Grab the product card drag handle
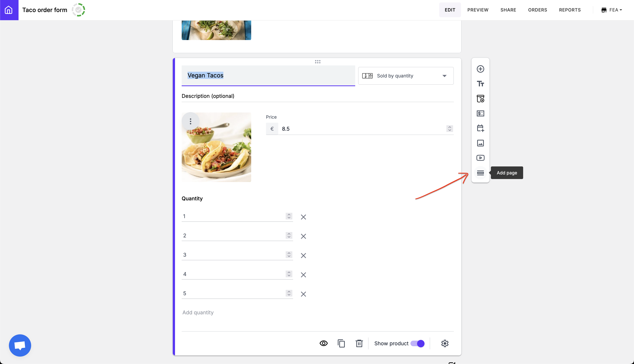Viewport: 634px width, 364px height. [318, 62]
